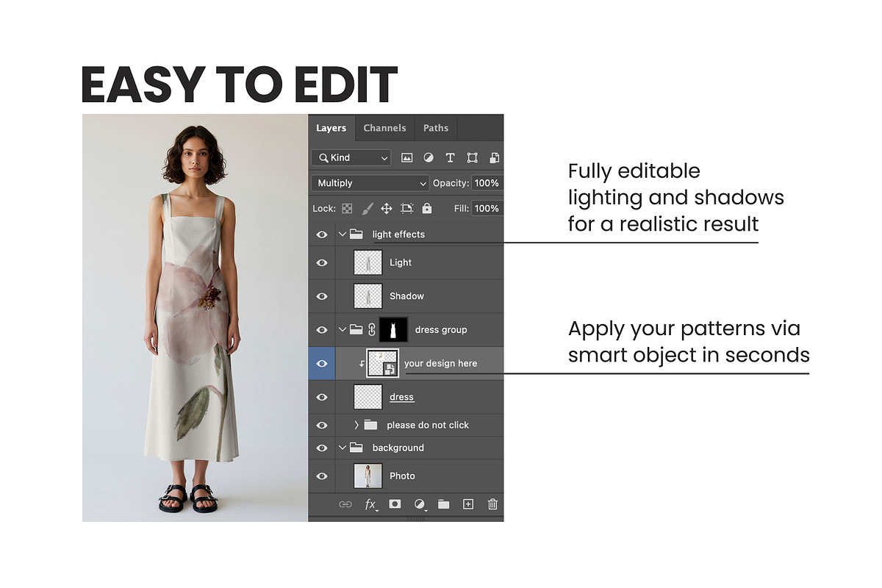
Task: Click the your design here smart object thumbnail
Action: 384,363
